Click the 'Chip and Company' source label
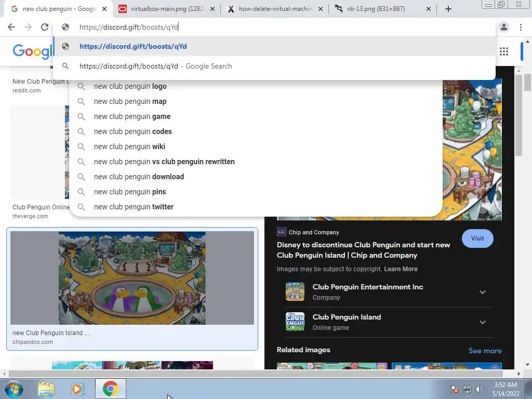This screenshot has width=532, height=399. point(314,232)
